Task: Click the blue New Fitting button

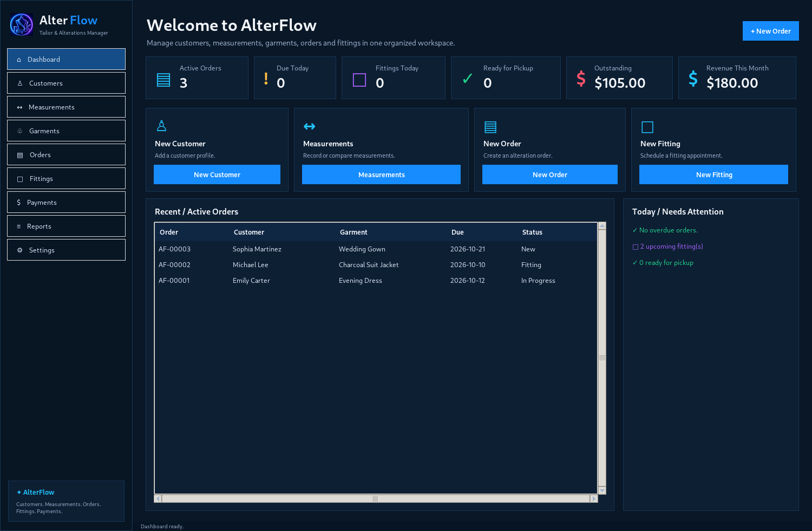Action: [x=713, y=174]
